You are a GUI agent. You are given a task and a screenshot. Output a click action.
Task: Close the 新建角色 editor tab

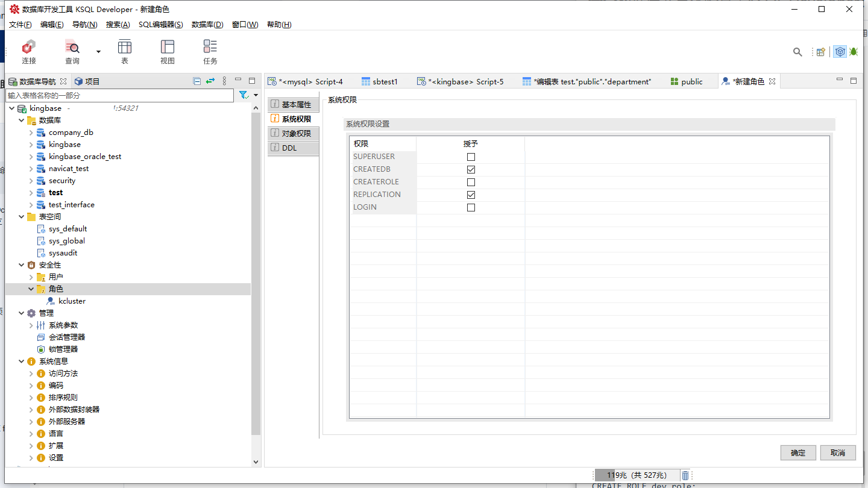[x=772, y=81]
